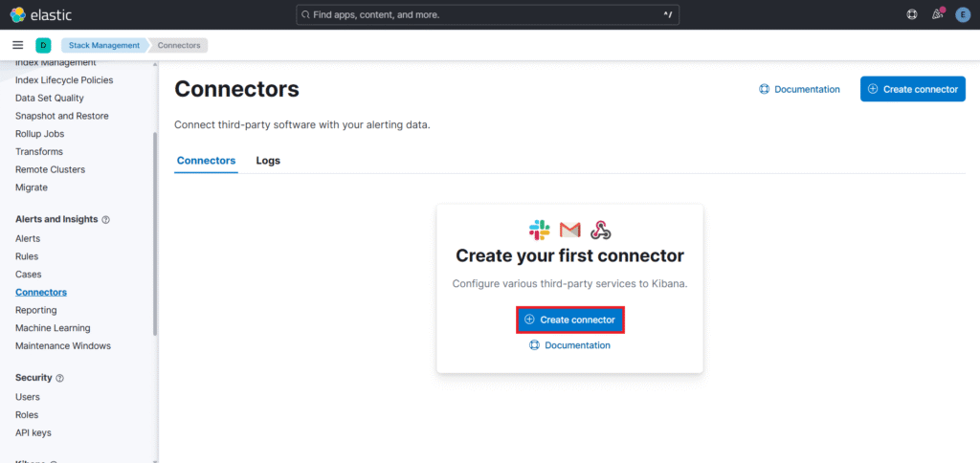Click the webhook logo icon

601,230
